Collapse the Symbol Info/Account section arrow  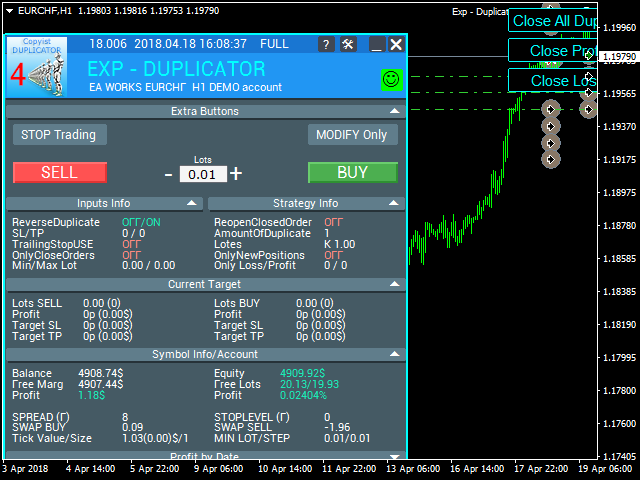point(394,354)
